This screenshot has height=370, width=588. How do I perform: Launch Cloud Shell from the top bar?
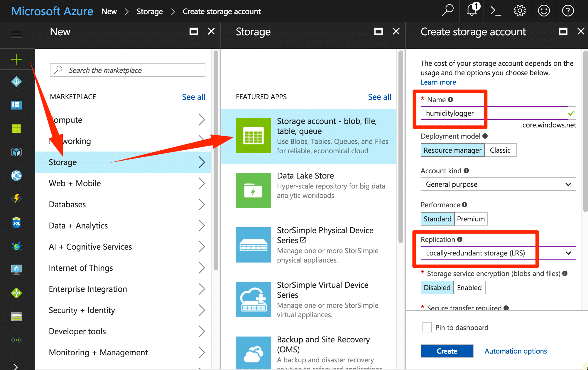click(x=496, y=11)
